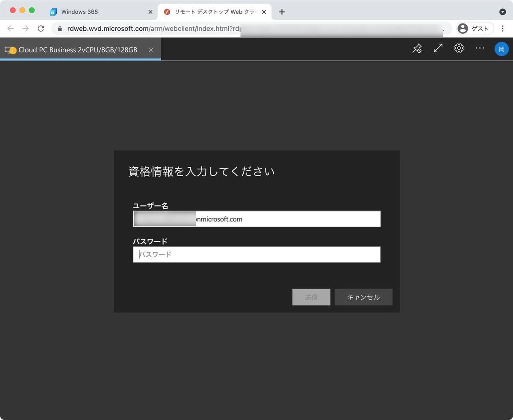Click the キャンセル button

click(363, 297)
